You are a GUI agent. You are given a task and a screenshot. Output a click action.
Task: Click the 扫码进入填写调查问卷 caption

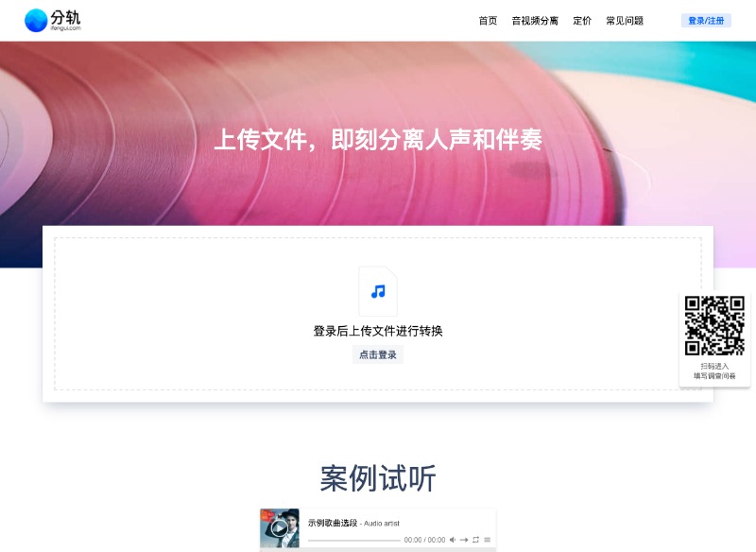point(714,371)
